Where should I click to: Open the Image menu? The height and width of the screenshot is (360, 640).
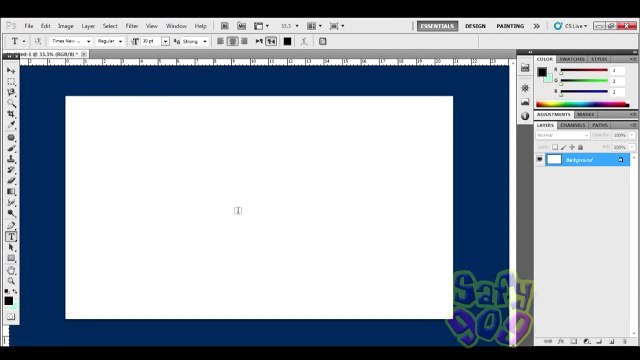tap(66, 26)
